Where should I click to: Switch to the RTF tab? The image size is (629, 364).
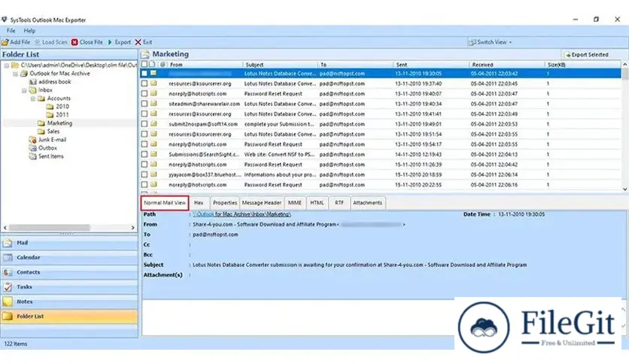click(x=339, y=203)
